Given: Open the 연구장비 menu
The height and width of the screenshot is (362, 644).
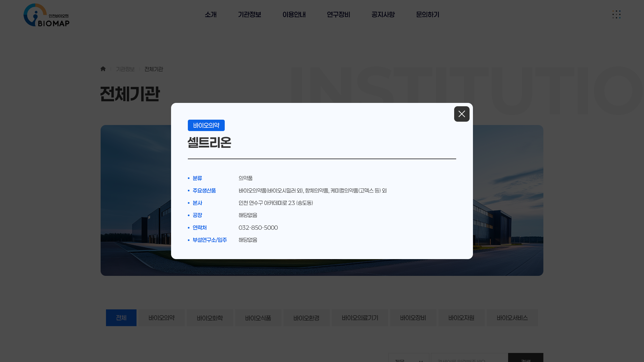Looking at the screenshot, I should pyautogui.click(x=338, y=14).
